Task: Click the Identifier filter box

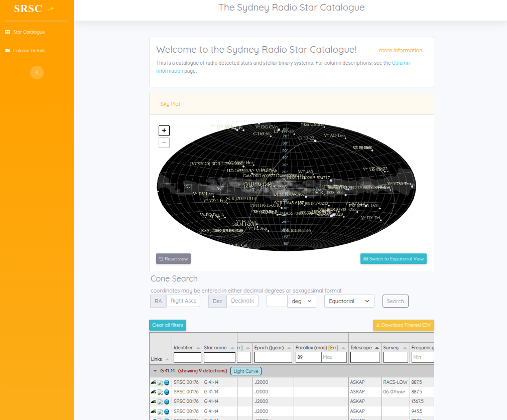Action: [187, 357]
